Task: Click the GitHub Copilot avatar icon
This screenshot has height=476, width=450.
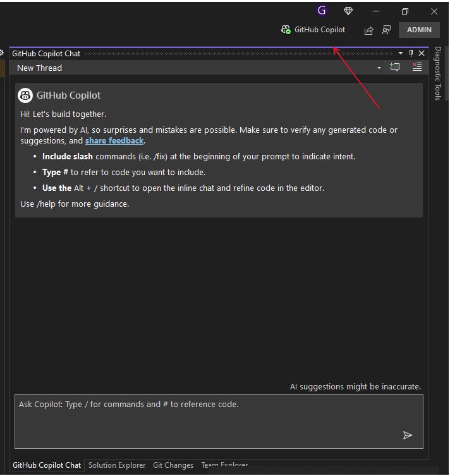Action: [x=25, y=95]
